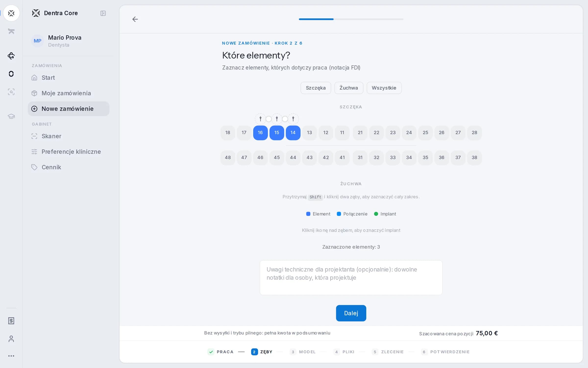
Task: Select tooth 31
Action: click(360, 158)
